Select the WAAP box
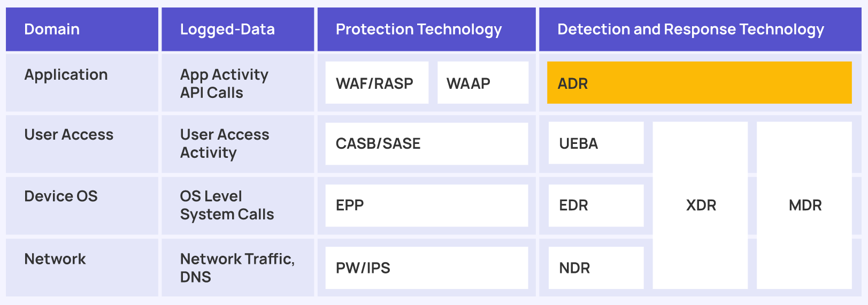The image size is (868, 305). (483, 82)
